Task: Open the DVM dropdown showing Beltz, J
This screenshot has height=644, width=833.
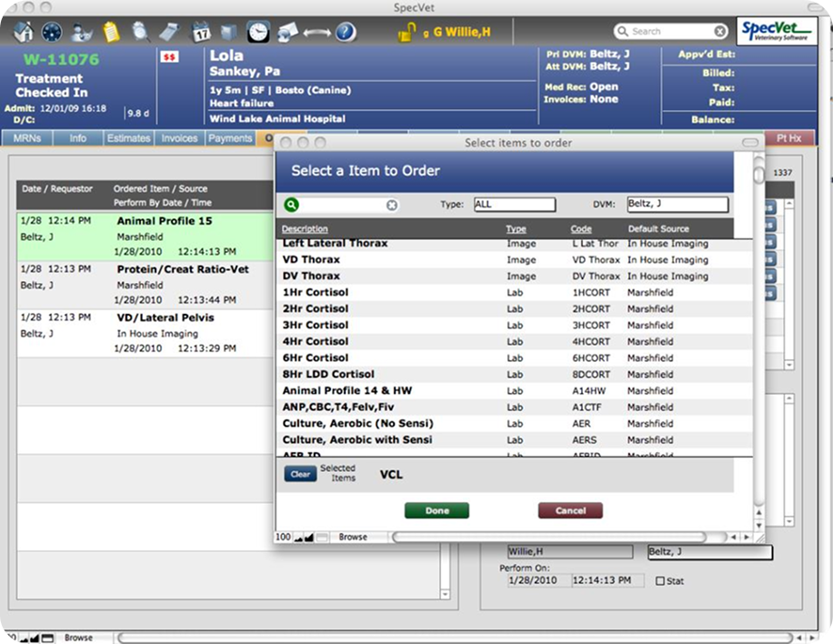Action: click(x=677, y=205)
